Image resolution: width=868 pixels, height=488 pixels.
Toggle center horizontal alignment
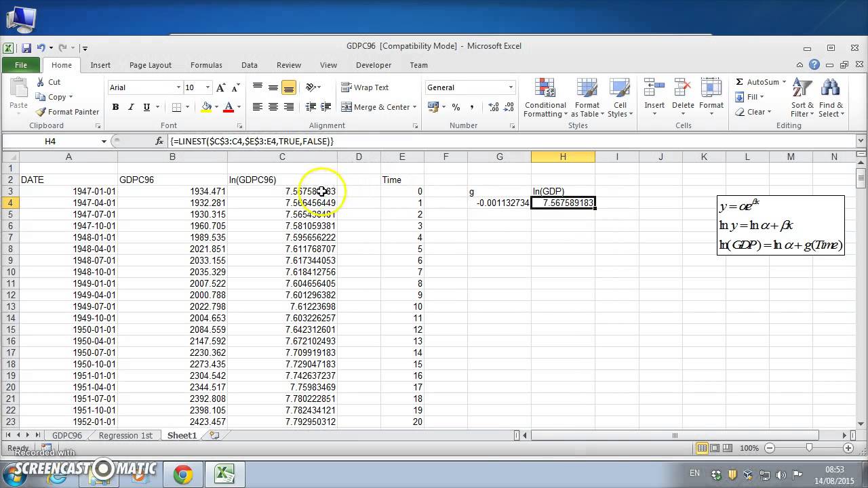[273, 107]
